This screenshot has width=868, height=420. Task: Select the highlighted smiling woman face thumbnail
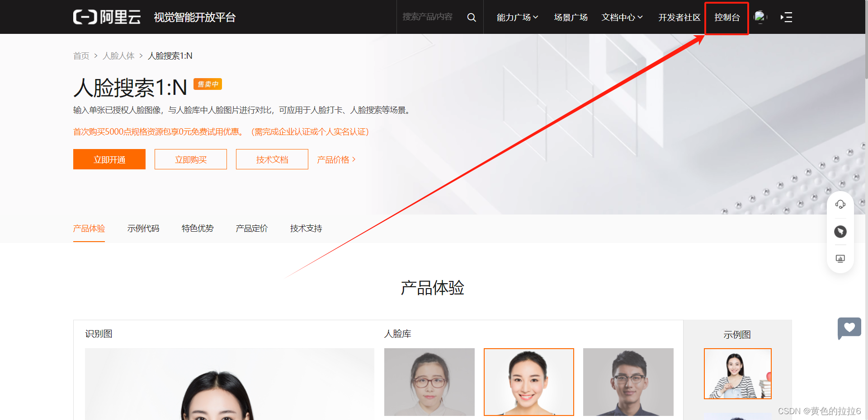[529, 382]
